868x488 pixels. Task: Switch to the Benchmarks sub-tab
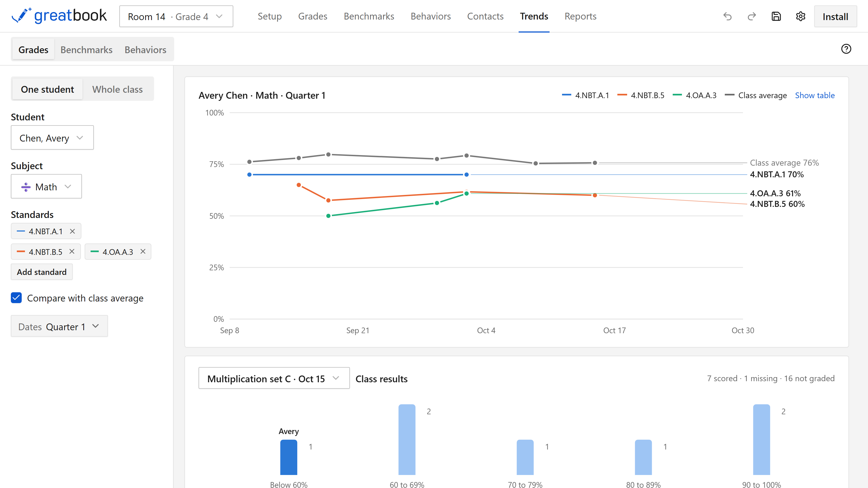[x=86, y=50]
